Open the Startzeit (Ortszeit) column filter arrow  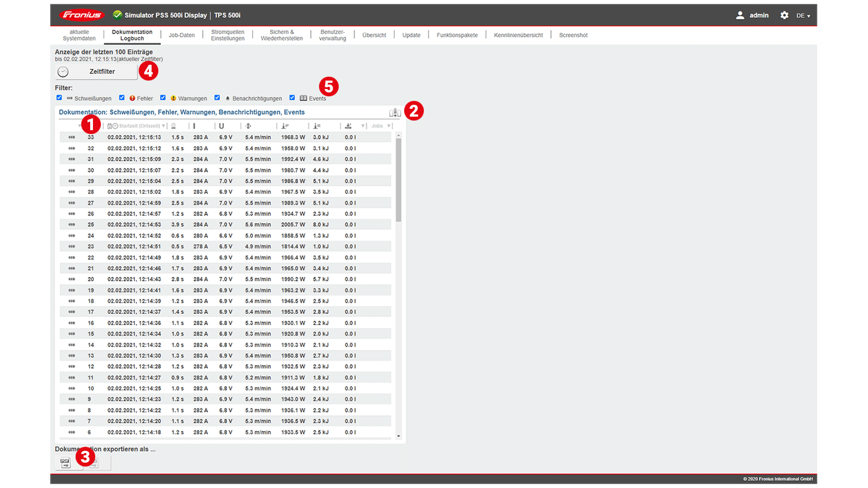(x=163, y=126)
